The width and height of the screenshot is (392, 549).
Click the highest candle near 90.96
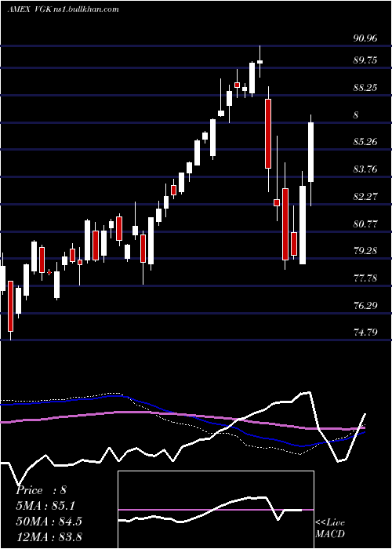(260, 62)
